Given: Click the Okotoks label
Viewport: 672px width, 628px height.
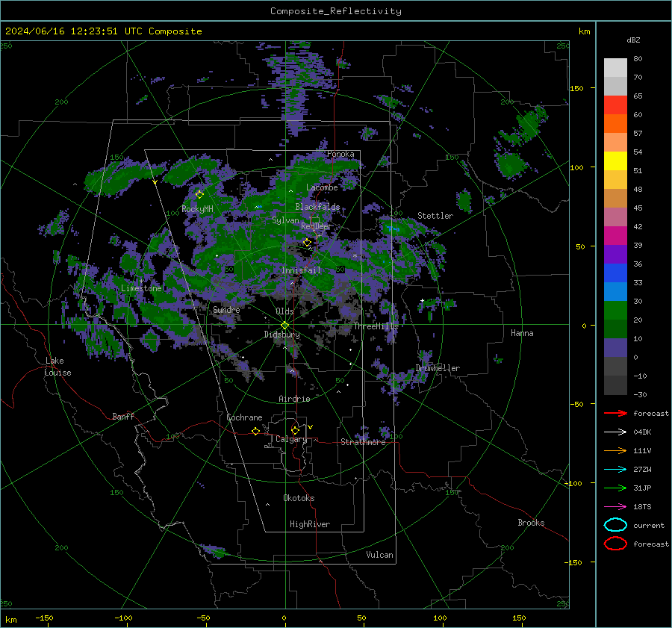Looking at the screenshot, I should pyautogui.click(x=298, y=498).
